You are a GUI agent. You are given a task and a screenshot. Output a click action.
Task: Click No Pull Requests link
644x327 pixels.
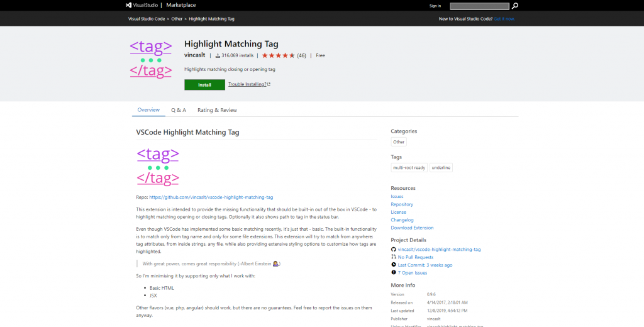[416, 257]
